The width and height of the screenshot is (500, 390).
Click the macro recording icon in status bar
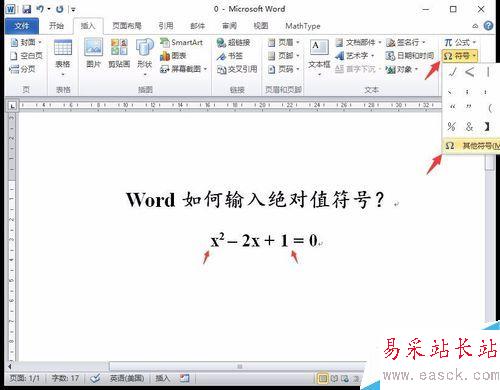pos(184,378)
